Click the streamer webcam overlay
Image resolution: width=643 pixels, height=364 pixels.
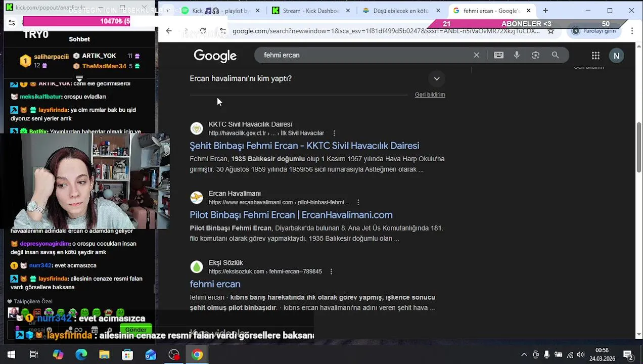pos(85,181)
